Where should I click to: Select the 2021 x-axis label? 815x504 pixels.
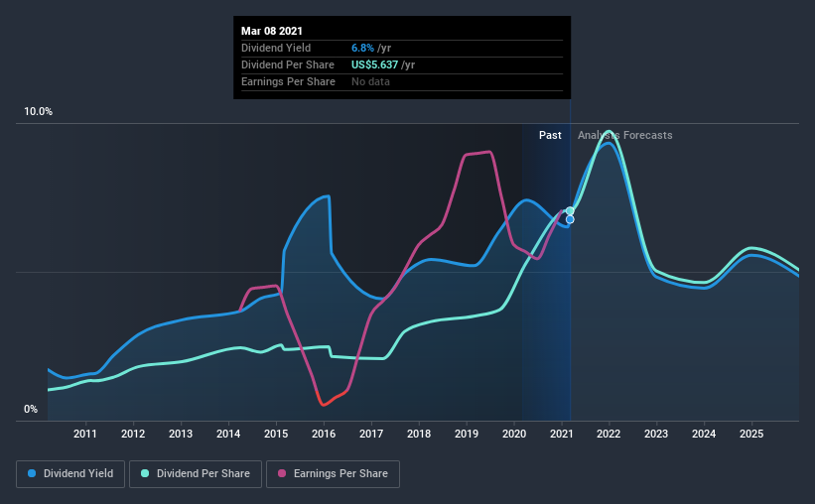tap(561, 434)
